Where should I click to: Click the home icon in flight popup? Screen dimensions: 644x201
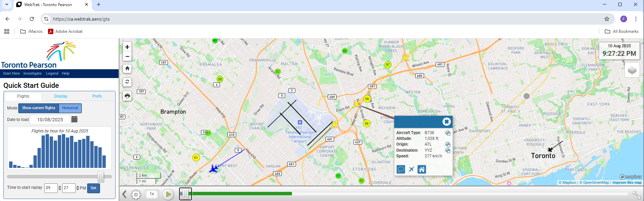coord(421,169)
